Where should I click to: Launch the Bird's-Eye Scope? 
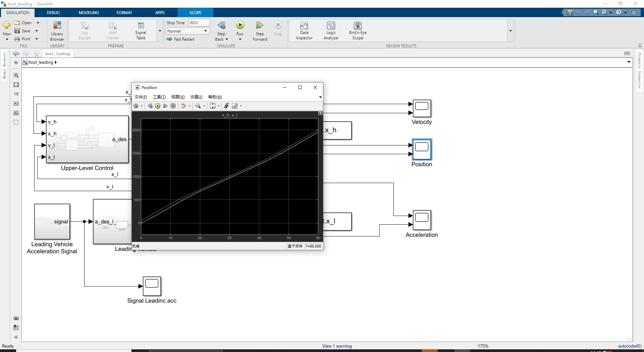tap(358, 31)
